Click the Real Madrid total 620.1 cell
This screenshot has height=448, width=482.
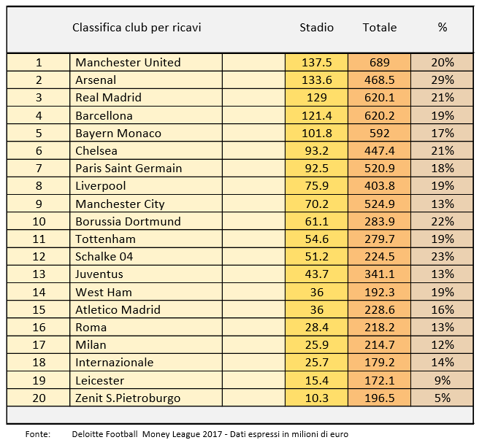pyautogui.click(x=379, y=98)
